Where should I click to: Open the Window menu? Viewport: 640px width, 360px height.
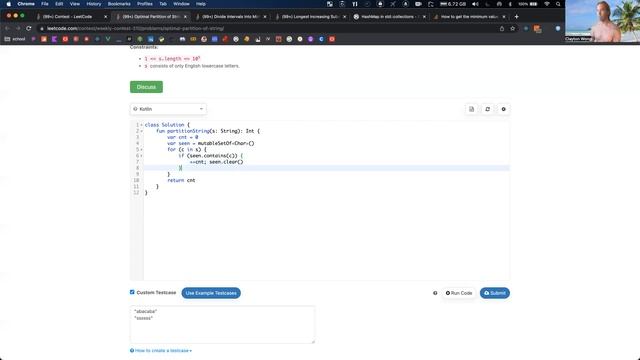pos(181,4)
